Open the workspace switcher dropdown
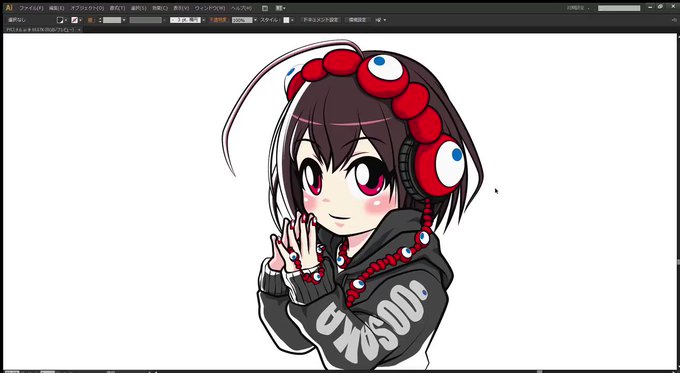 [579, 8]
